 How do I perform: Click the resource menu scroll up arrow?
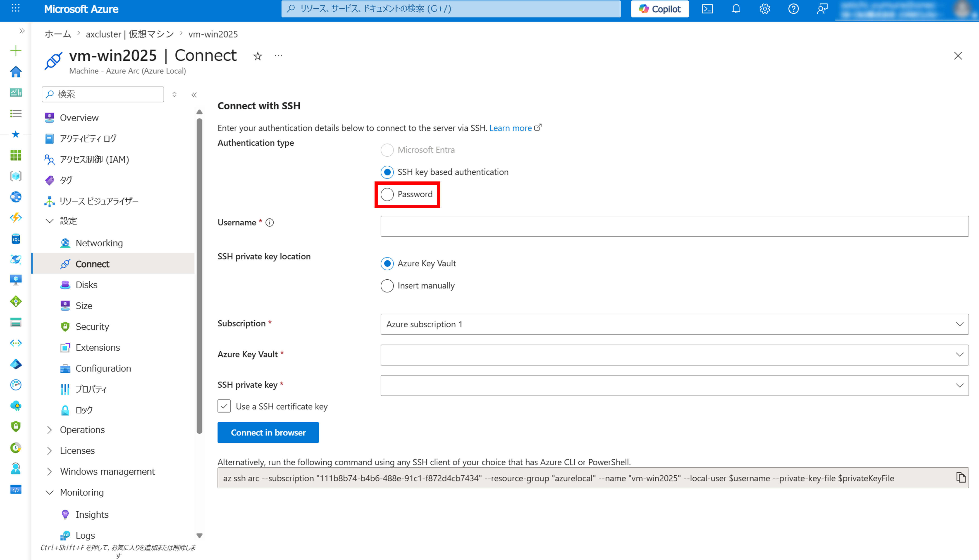coord(199,112)
